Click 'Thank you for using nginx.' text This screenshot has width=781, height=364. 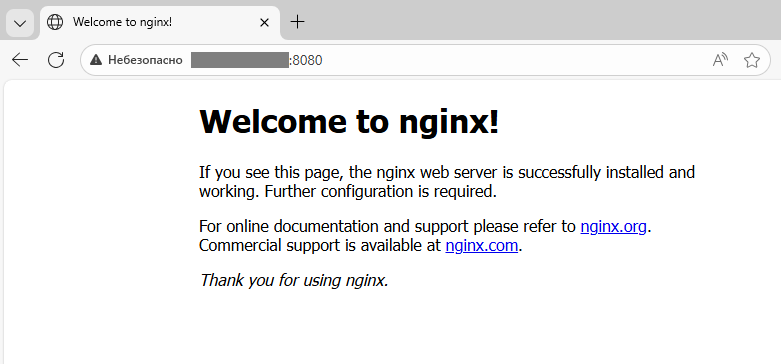coord(294,280)
